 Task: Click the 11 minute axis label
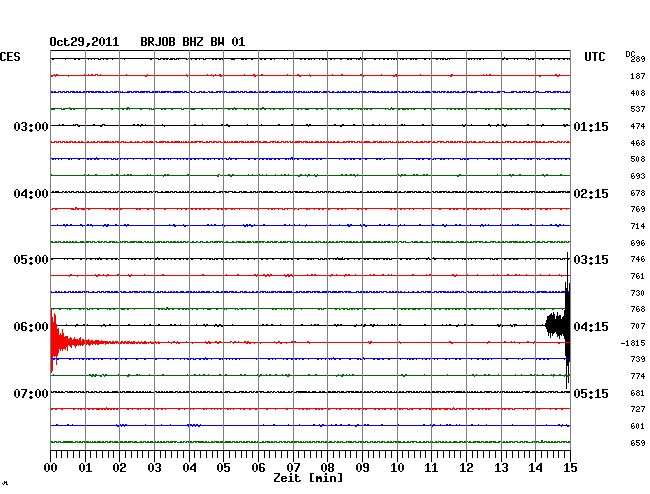[432, 468]
